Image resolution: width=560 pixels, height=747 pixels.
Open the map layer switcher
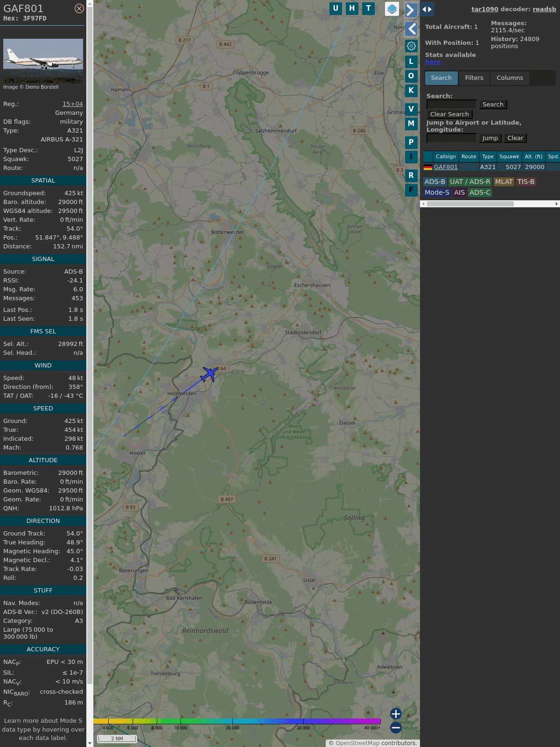click(x=392, y=9)
